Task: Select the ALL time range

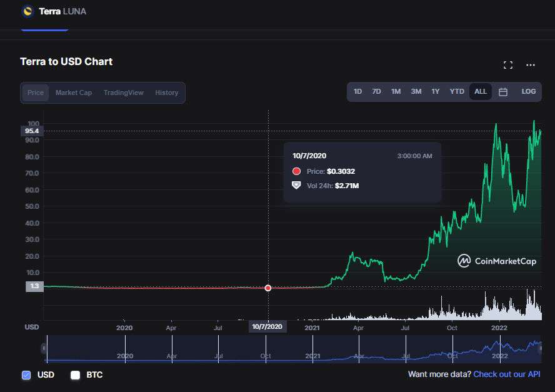Action: pos(481,91)
